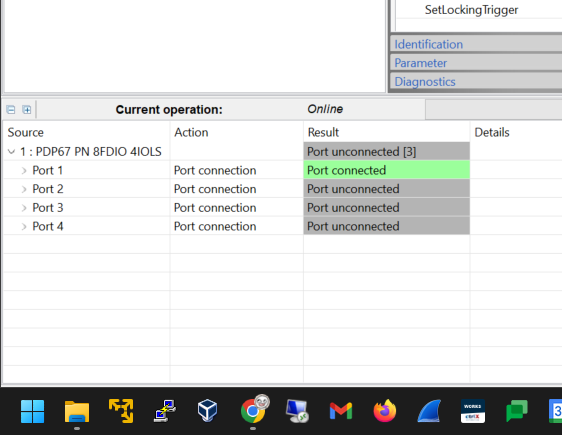Open the Diagnostics section
562x435 pixels.
pyautogui.click(x=476, y=82)
